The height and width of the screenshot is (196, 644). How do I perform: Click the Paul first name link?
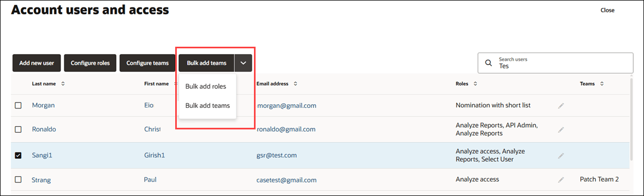click(x=151, y=180)
